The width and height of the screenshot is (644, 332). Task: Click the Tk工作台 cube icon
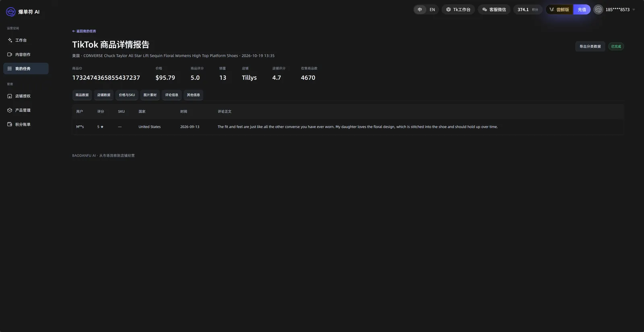[x=448, y=10]
